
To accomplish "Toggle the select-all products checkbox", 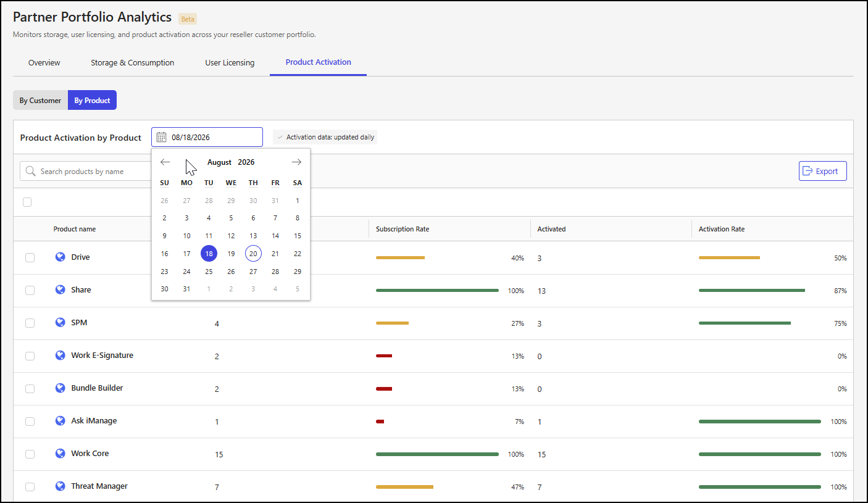I will [27, 202].
